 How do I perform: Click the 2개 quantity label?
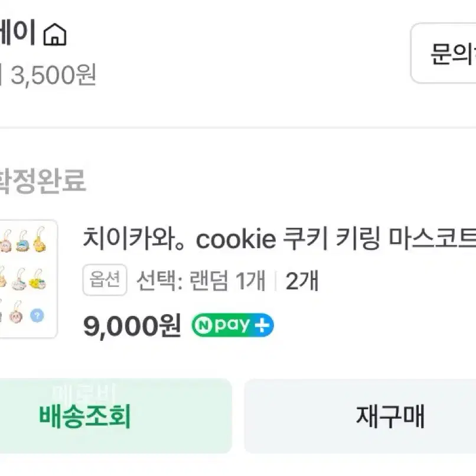point(302,281)
